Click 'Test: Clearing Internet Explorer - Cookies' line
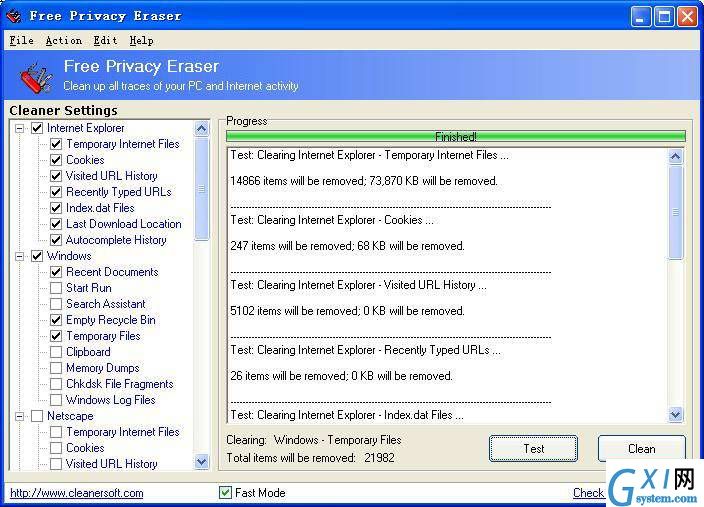This screenshot has height=507, width=704. click(332, 220)
